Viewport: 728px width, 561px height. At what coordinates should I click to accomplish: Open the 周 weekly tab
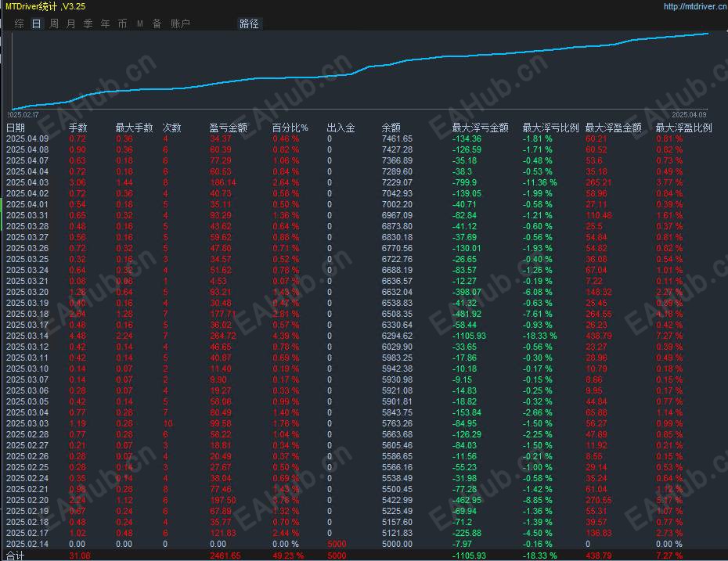point(54,23)
